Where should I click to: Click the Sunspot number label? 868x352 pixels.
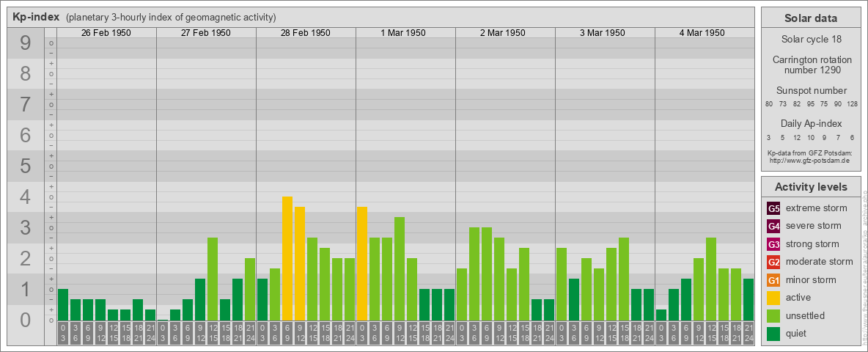click(811, 91)
